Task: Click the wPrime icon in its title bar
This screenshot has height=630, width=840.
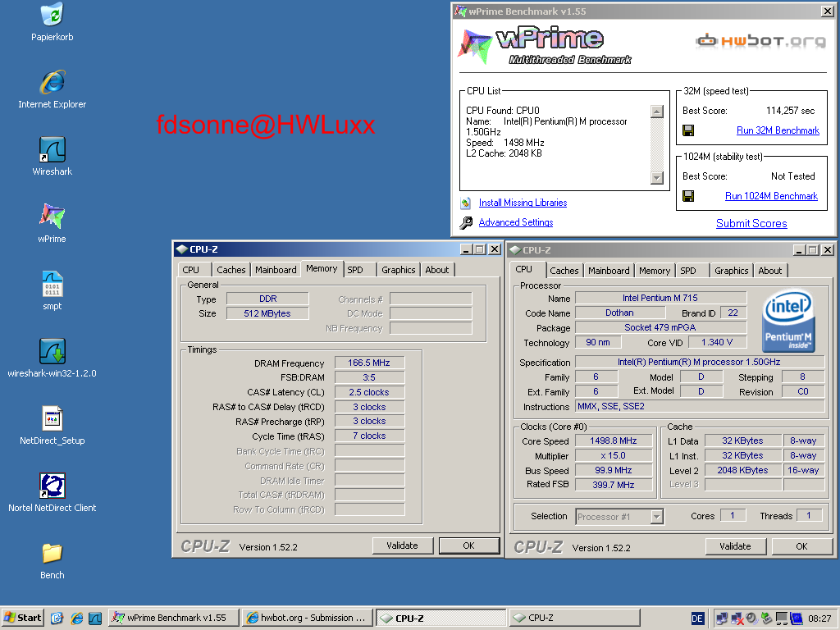Action: 461,11
